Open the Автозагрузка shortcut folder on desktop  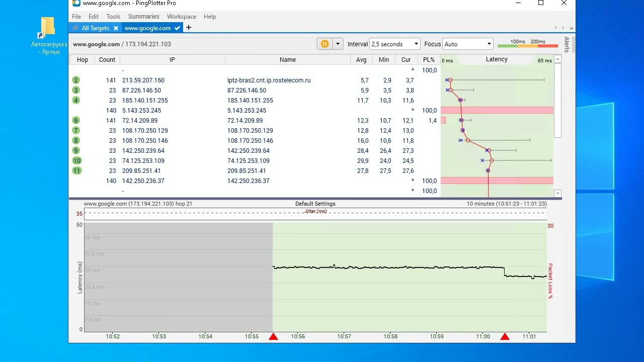[48, 36]
